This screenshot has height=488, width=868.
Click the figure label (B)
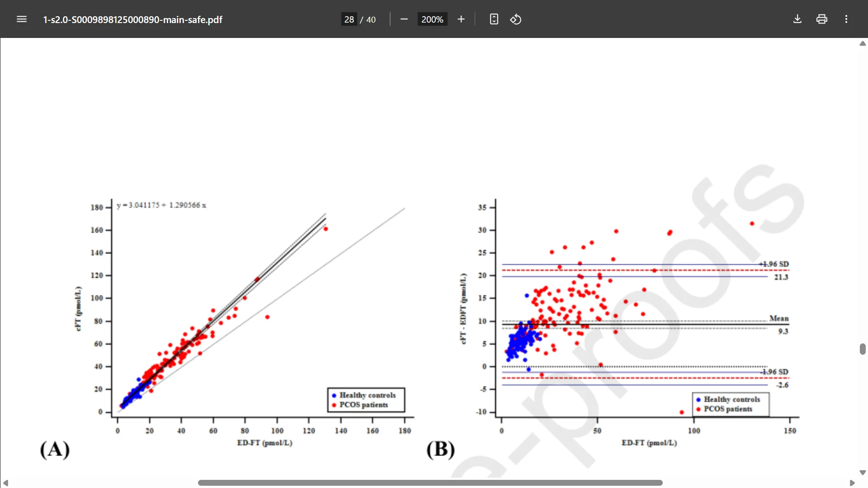click(441, 449)
